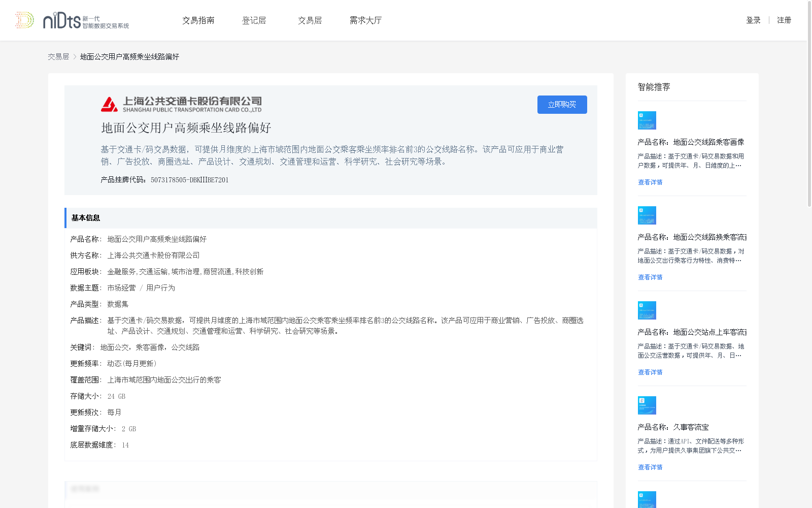This screenshot has height=508, width=812.
Task: Click incremental storage value 2 GB
Action: point(129,429)
